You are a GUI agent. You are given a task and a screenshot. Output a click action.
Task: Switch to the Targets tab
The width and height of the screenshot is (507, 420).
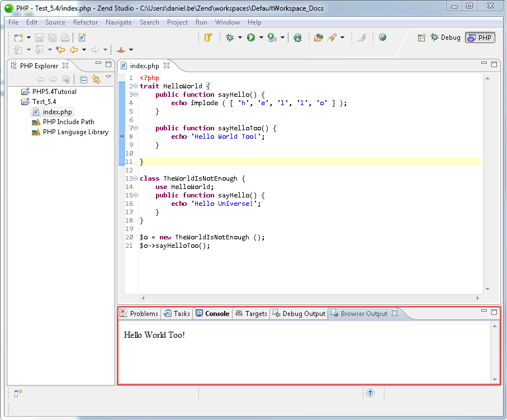click(x=251, y=314)
